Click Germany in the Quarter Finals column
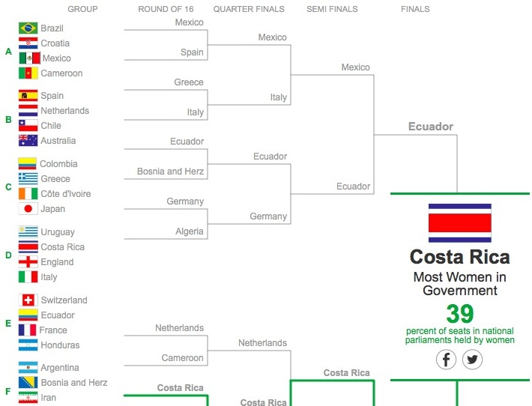 pos(268,216)
